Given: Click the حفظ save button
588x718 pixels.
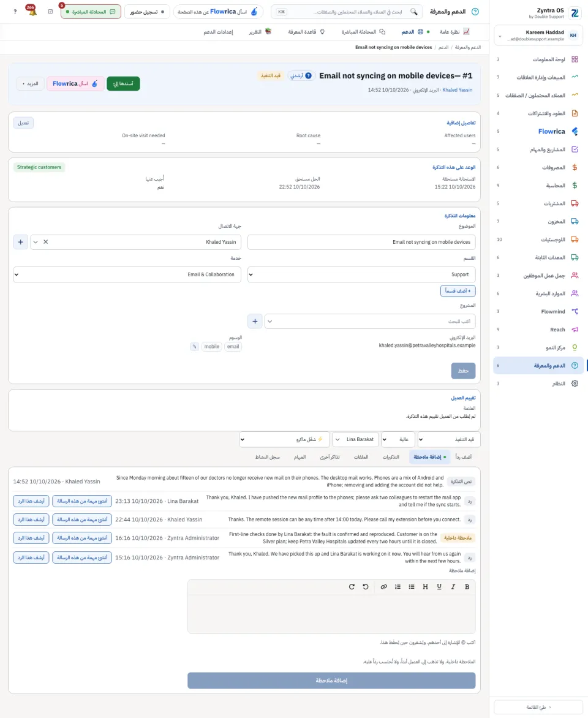Looking at the screenshot, I should pyautogui.click(x=464, y=371).
